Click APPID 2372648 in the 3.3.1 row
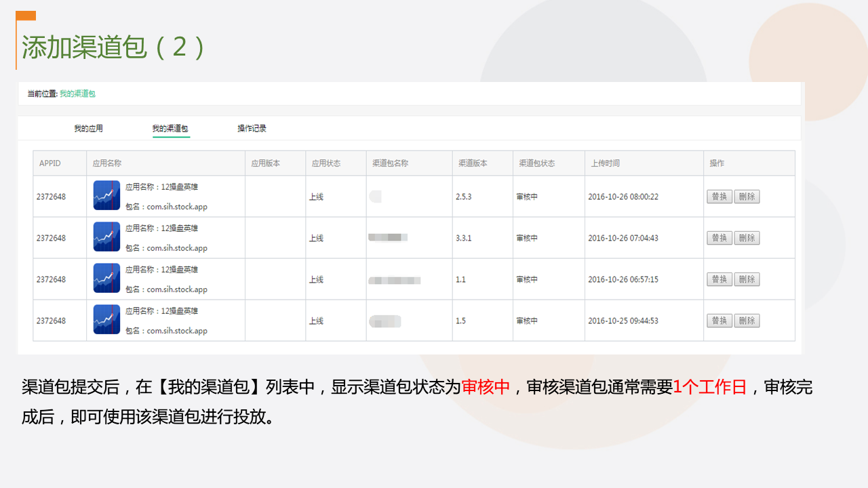The height and width of the screenshot is (488, 868). [x=51, y=238]
